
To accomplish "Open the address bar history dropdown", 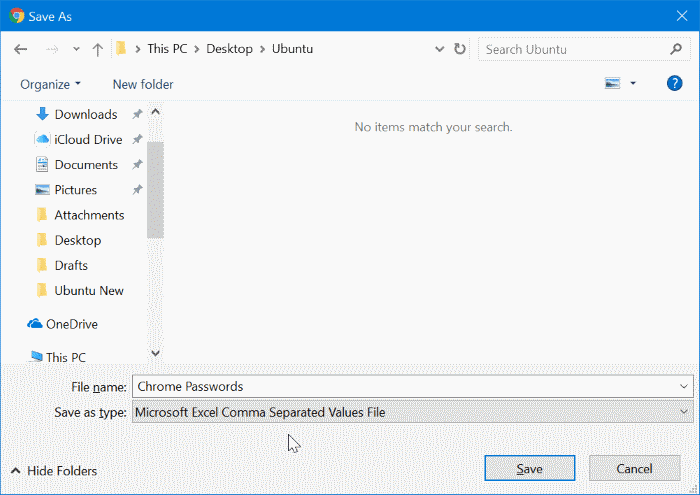I will point(440,49).
